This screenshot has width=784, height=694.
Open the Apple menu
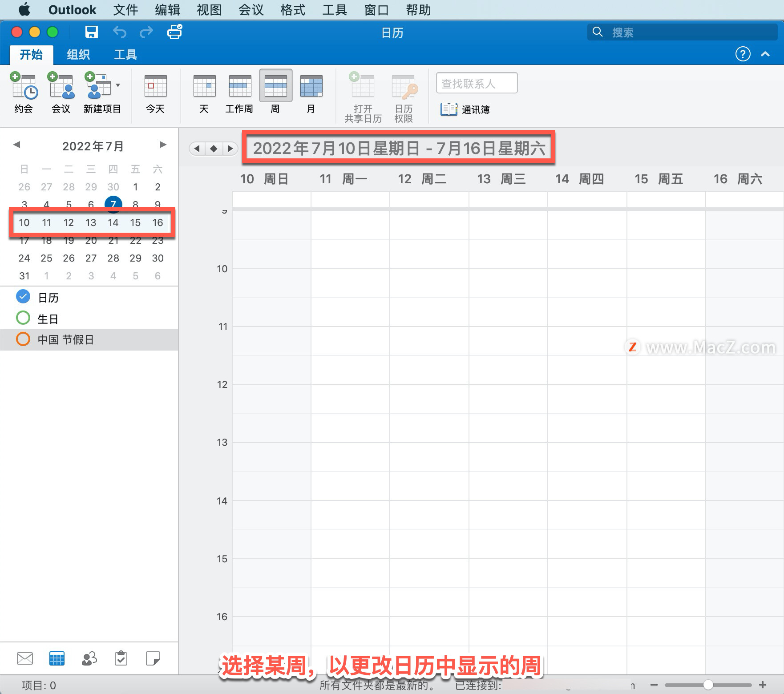tap(24, 9)
